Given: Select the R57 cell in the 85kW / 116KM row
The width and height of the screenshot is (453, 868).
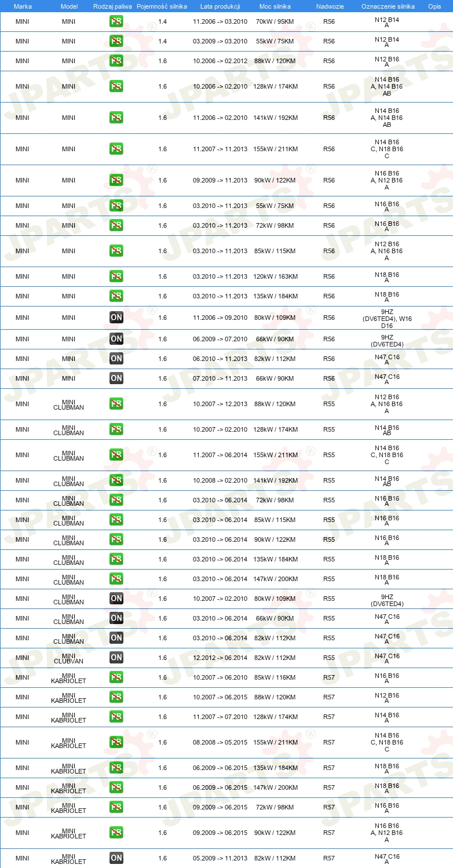Looking at the screenshot, I should click(x=329, y=677).
